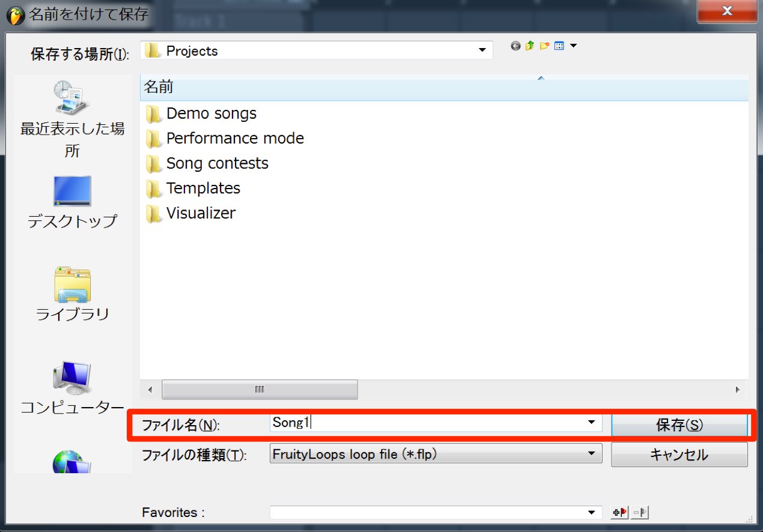Open the file type FruityLoops dropdown

tap(436, 455)
